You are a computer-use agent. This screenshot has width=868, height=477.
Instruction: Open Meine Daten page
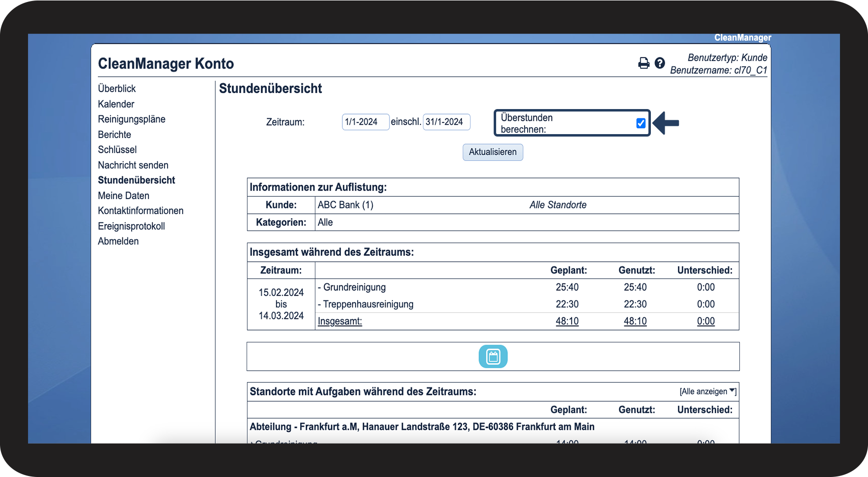point(123,196)
